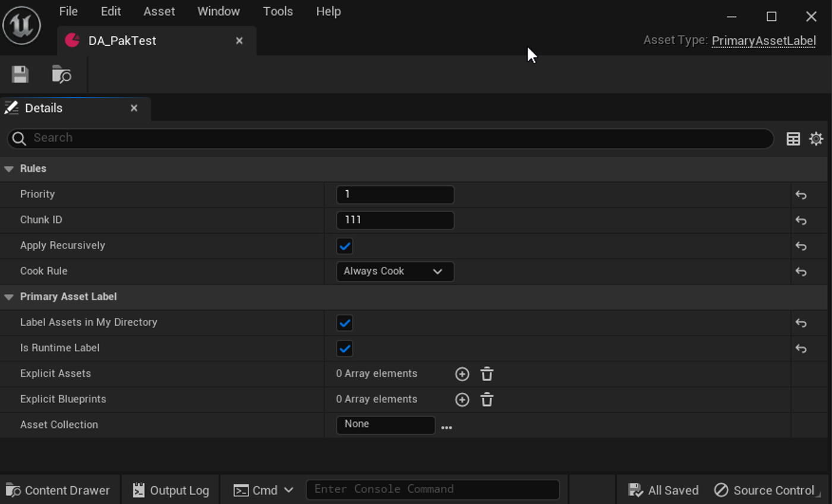Close the Details panel tab
This screenshot has height=504, width=832.
click(134, 108)
